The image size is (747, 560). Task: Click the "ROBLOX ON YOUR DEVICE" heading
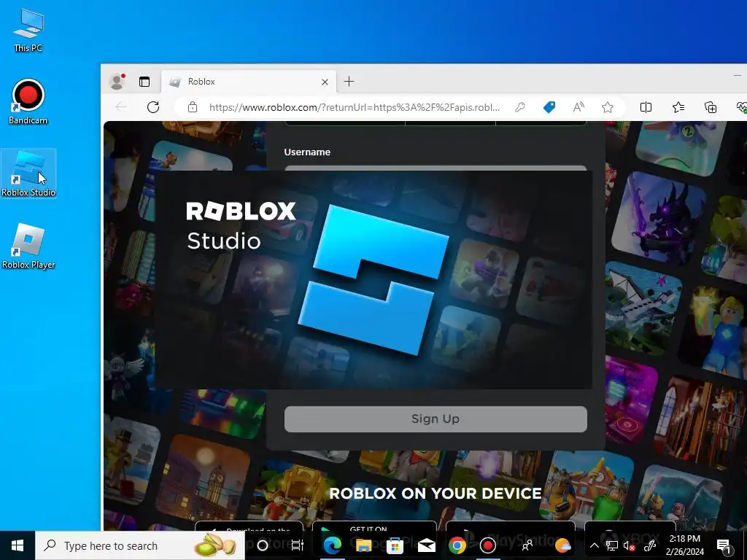(x=436, y=494)
